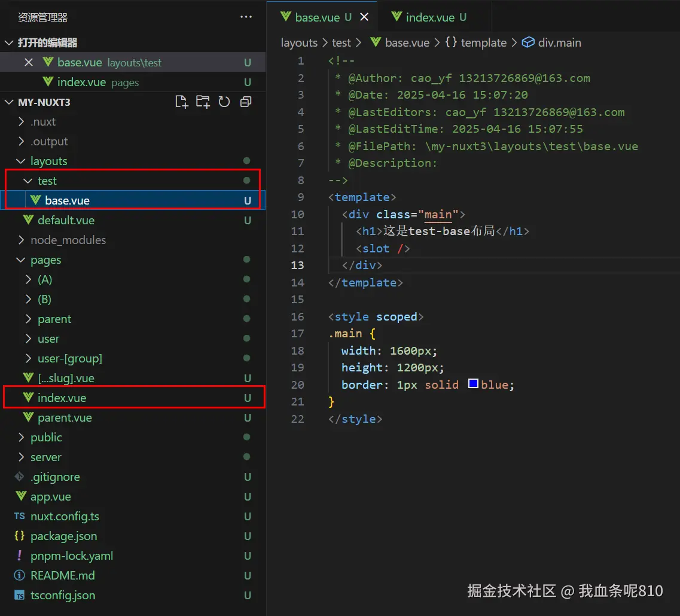
Task: Click the blue color swatch in CSS
Action: click(473, 384)
